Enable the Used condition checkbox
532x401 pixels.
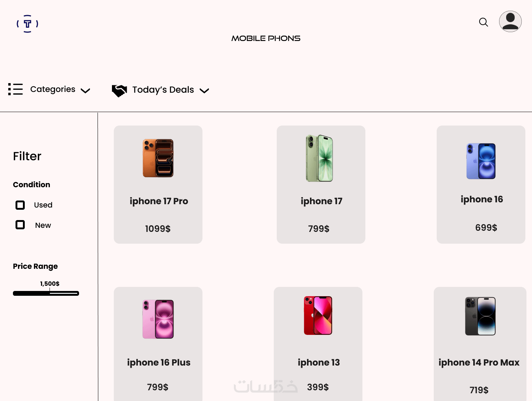click(20, 205)
